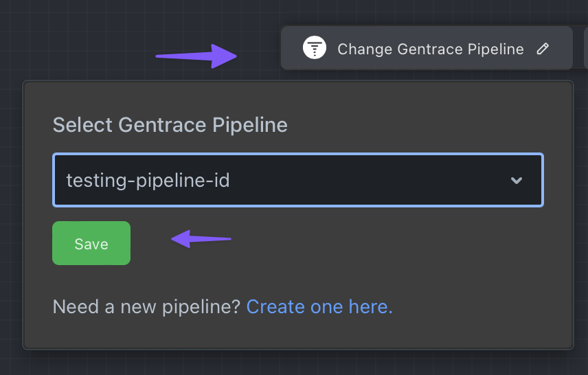588x375 pixels.
Task: Follow the "Create one here." link
Action: pos(319,306)
